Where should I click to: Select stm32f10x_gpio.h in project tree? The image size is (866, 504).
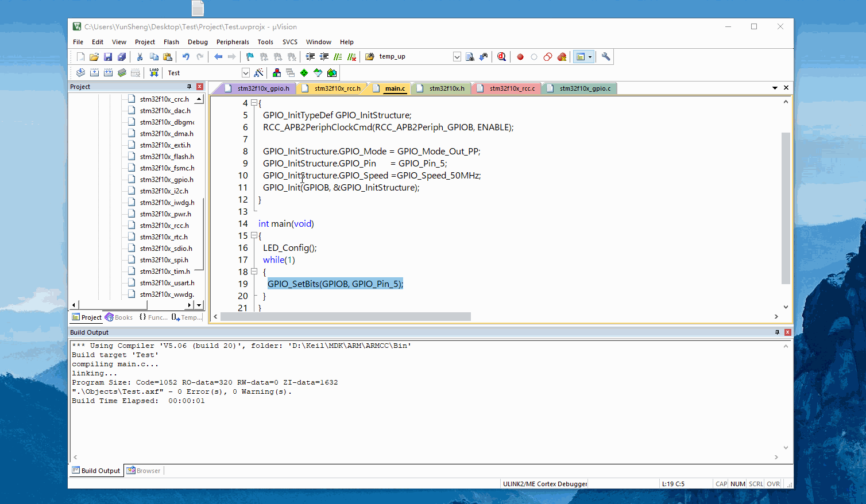point(167,180)
